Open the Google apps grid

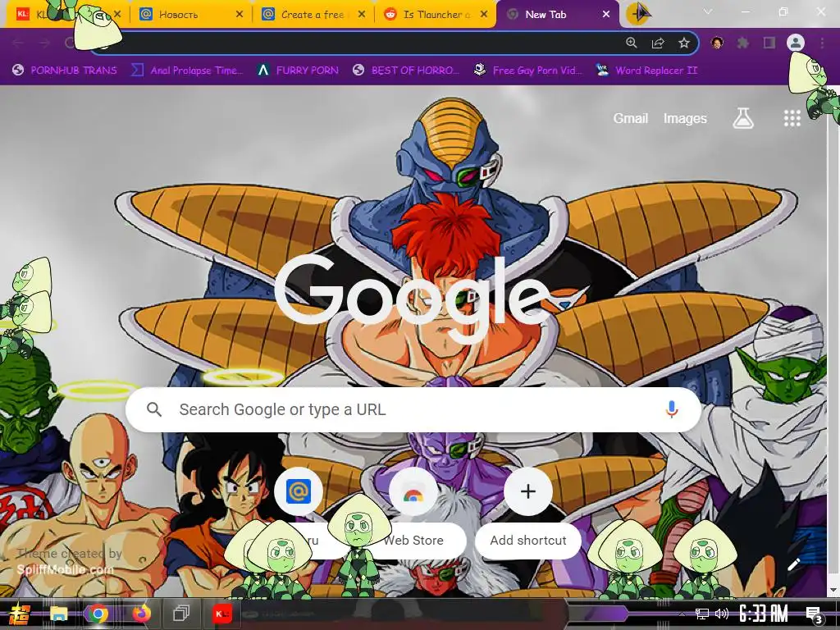coord(792,118)
